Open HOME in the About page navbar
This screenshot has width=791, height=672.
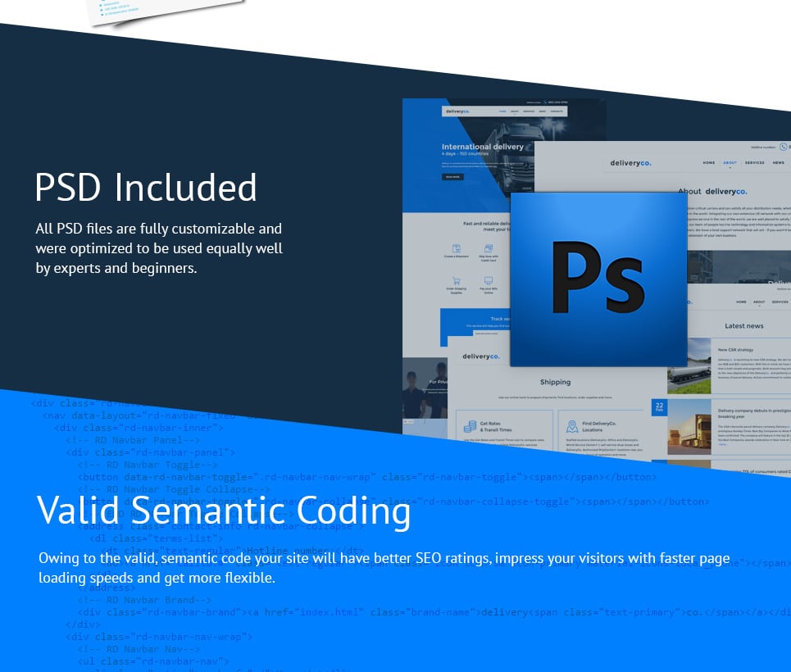click(708, 163)
